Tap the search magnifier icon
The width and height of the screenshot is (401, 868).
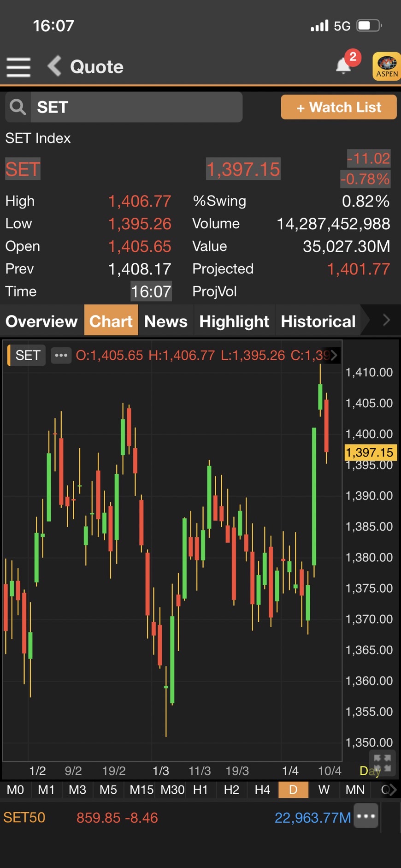click(x=18, y=107)
